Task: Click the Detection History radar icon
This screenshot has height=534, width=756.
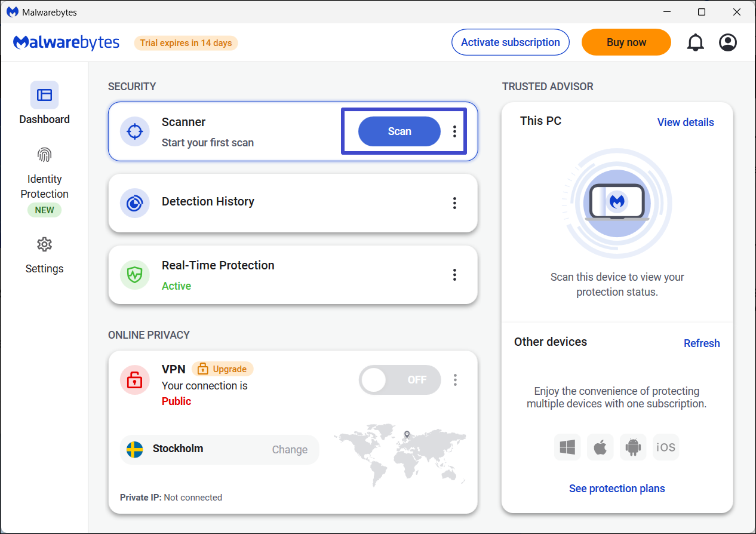Action: tap(135, 203)
